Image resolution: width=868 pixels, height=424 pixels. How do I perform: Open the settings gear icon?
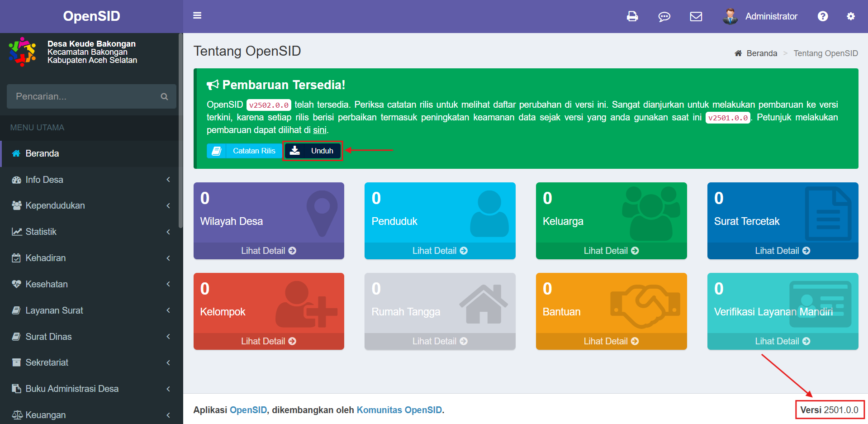851,16
